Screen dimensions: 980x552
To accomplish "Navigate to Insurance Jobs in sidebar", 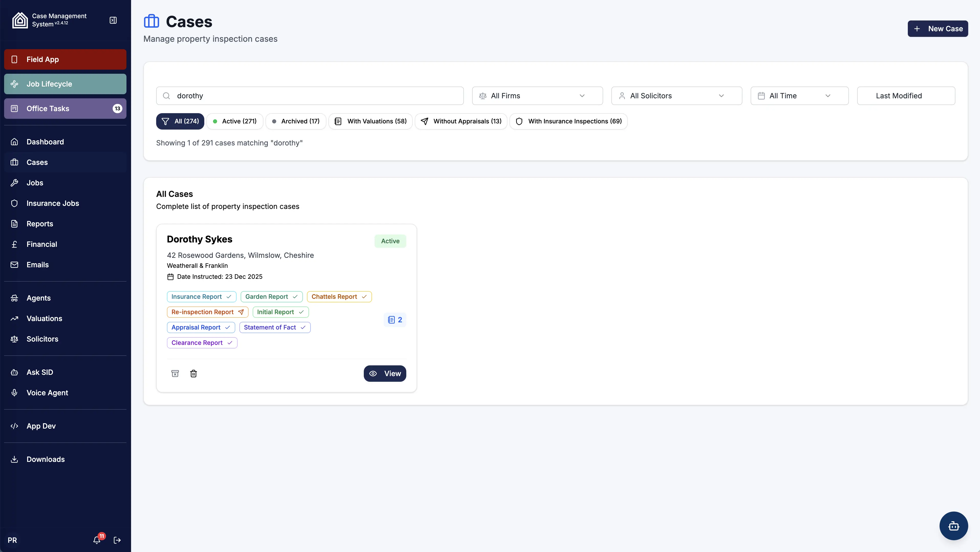I will [53, 203].
